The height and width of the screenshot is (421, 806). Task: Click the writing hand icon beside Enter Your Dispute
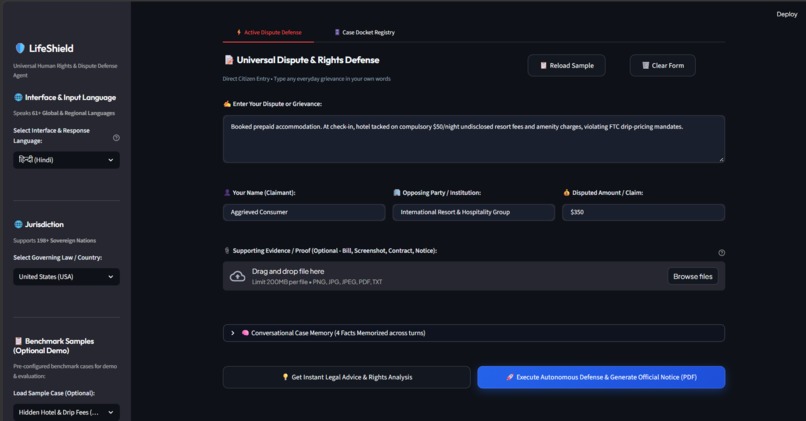pos(227,104)
